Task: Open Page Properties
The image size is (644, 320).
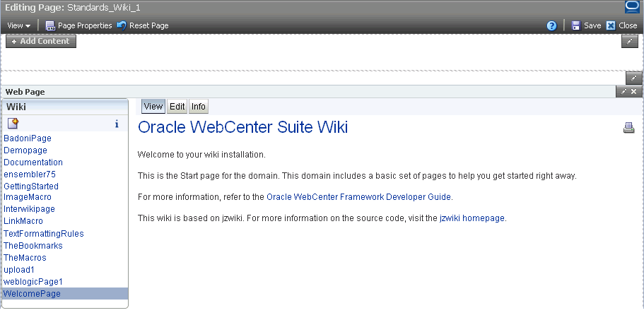Action: [78, 25]
